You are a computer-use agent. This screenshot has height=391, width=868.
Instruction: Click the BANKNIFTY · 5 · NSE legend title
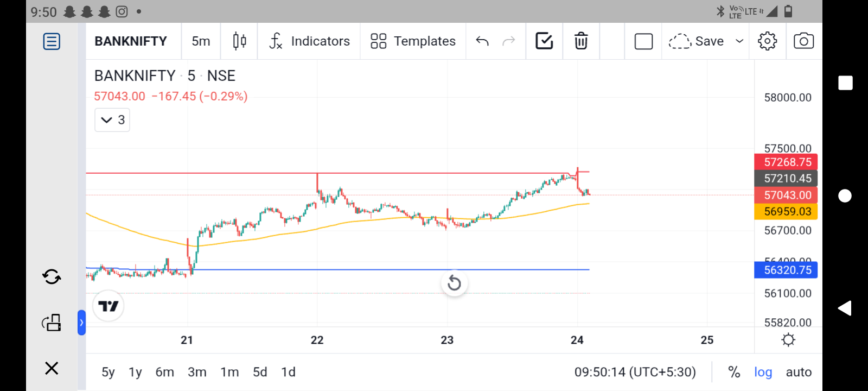pos(165,75)
